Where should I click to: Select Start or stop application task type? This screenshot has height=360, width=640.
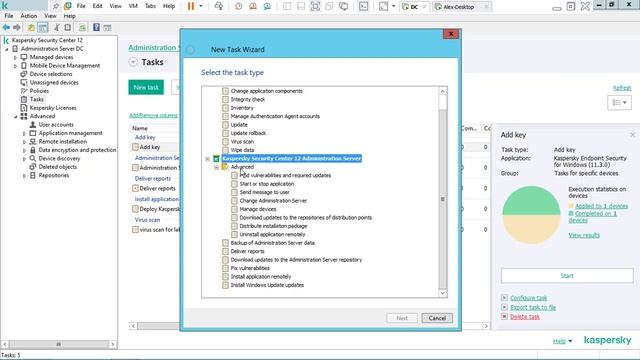tap(267, 184)
